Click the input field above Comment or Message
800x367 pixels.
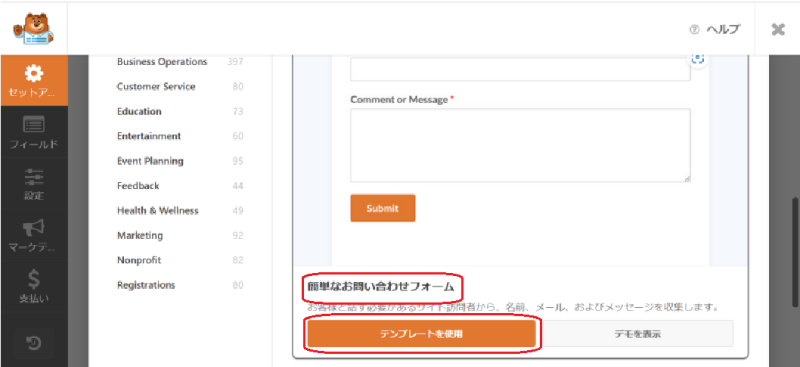click(x=520, y=69)
